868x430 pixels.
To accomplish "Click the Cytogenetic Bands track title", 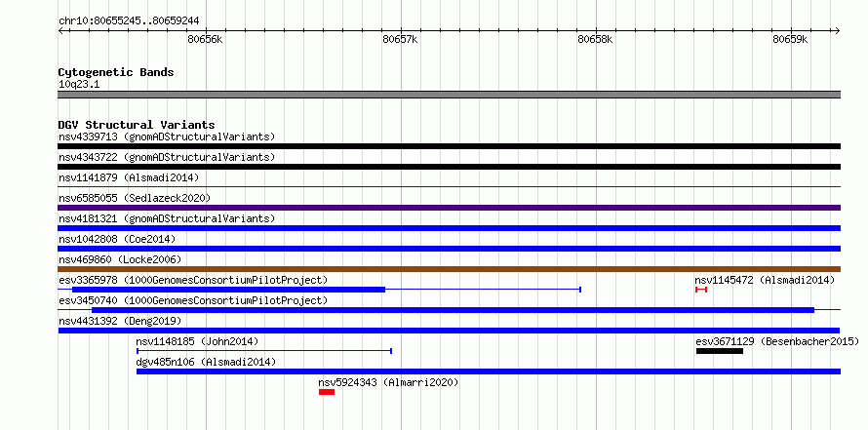I will coord(116,72).
